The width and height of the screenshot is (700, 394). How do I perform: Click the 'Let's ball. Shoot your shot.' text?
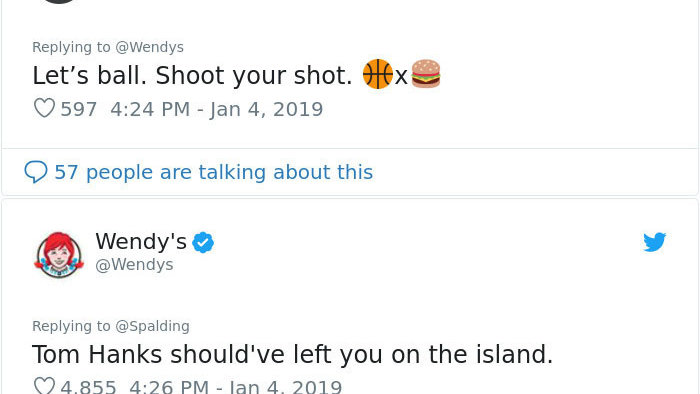[x=192, y=75]
